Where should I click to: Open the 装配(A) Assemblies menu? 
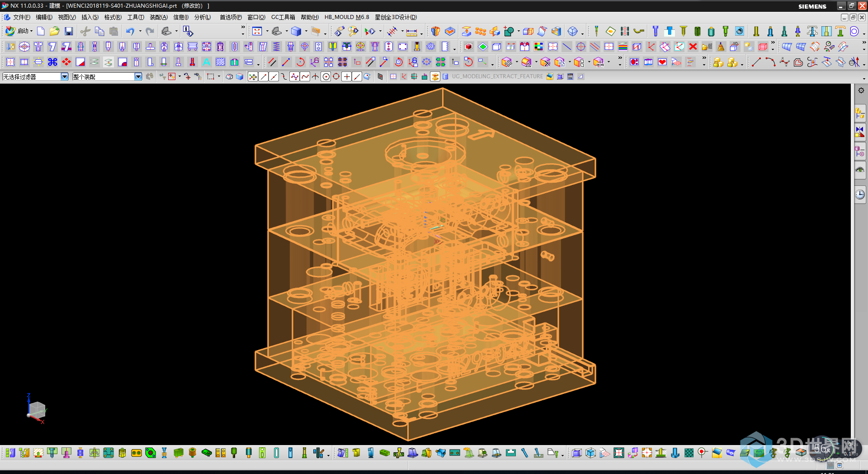click(159, 17)
